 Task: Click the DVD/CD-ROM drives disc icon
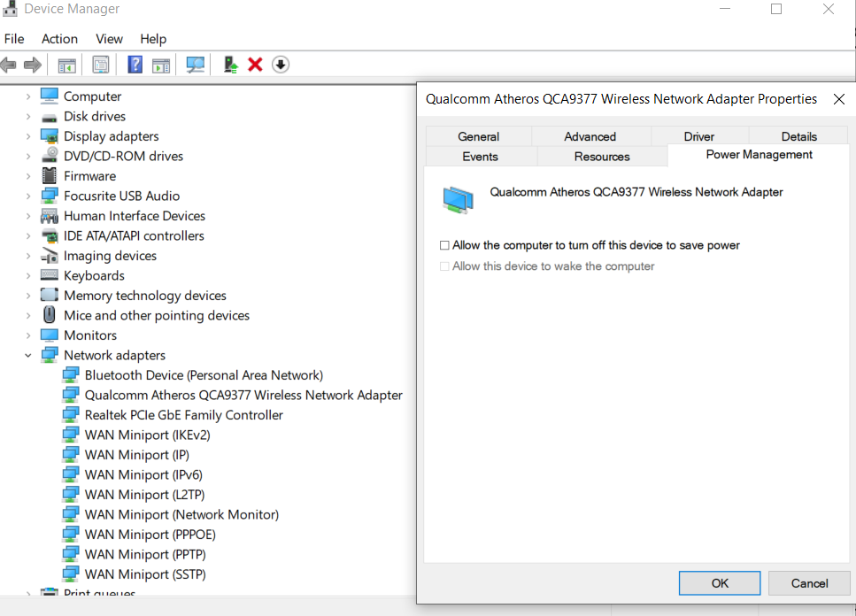[50, 156]
